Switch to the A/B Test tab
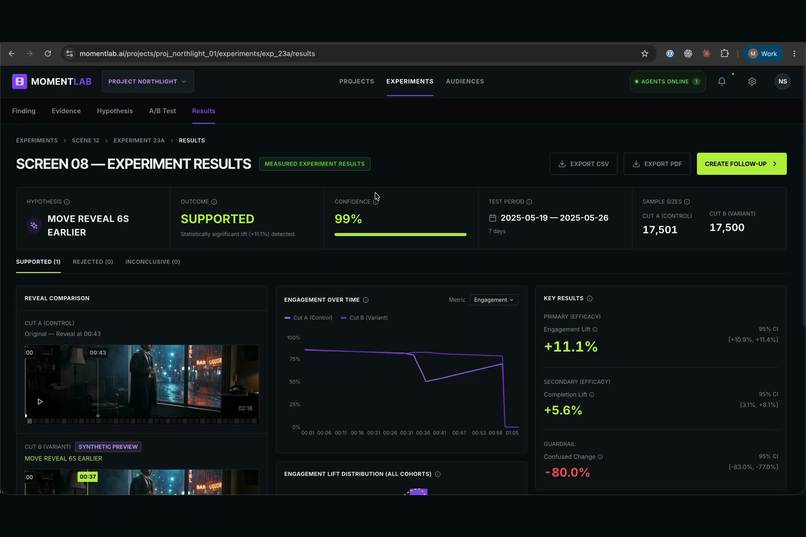The height and width of the screenshot is (537, 806). coord(162,111)
